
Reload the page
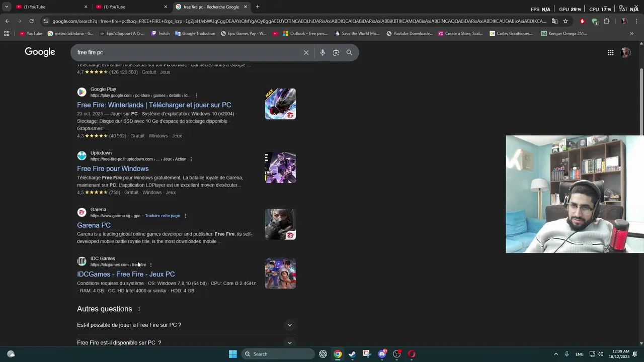tap(31, 21)
